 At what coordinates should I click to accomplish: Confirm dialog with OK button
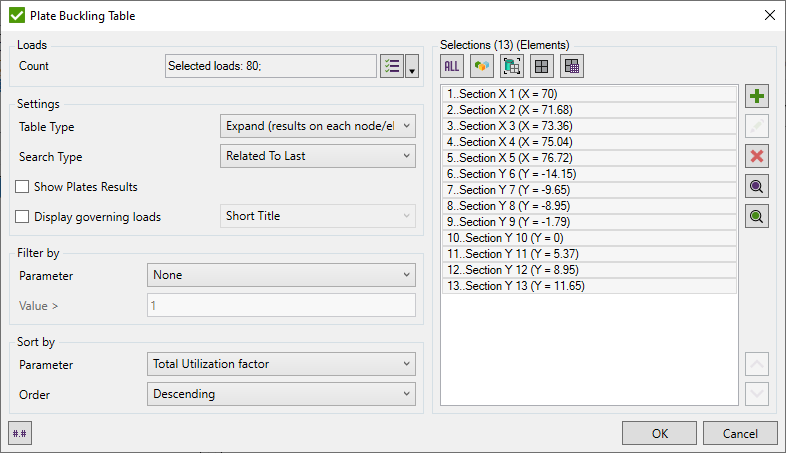(659, 433)
